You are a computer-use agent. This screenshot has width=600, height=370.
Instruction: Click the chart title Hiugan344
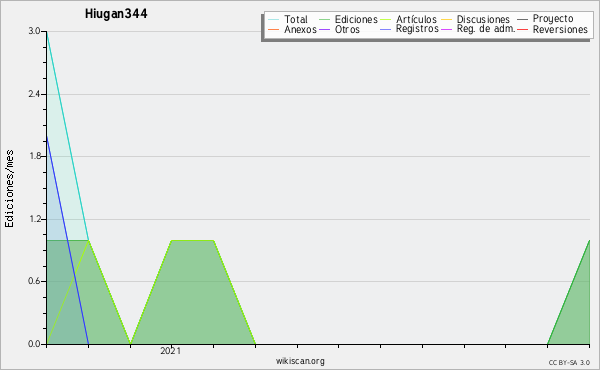(116, 14)
